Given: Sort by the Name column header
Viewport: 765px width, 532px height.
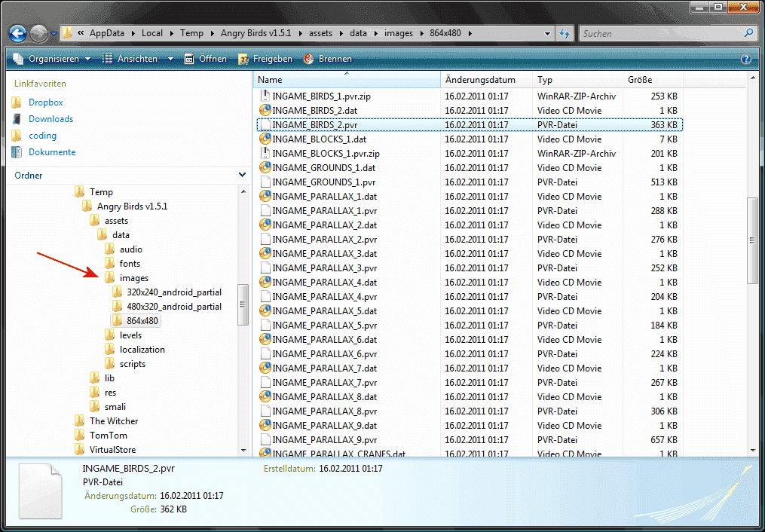Looking at the screenshot, I should 347,80.
